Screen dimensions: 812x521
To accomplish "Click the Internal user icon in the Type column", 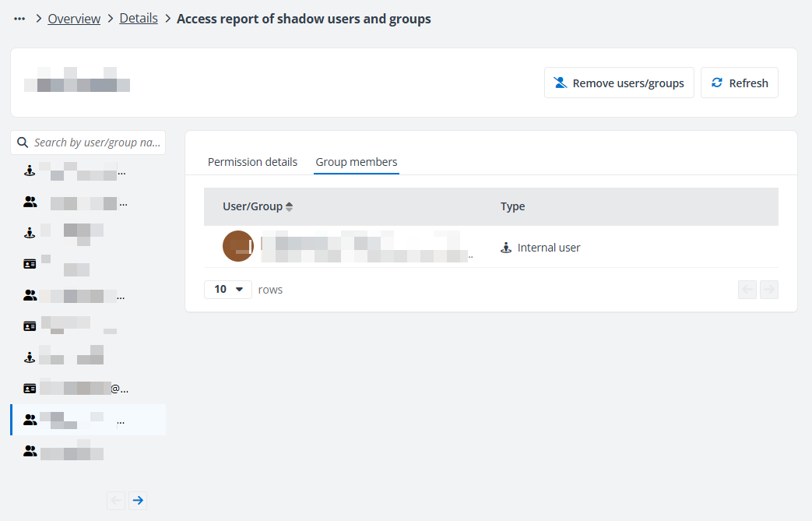I will click(506, 247).
